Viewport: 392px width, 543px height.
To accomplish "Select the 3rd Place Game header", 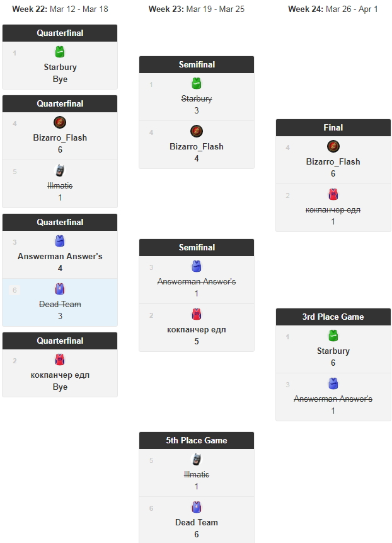I will 333,317.
